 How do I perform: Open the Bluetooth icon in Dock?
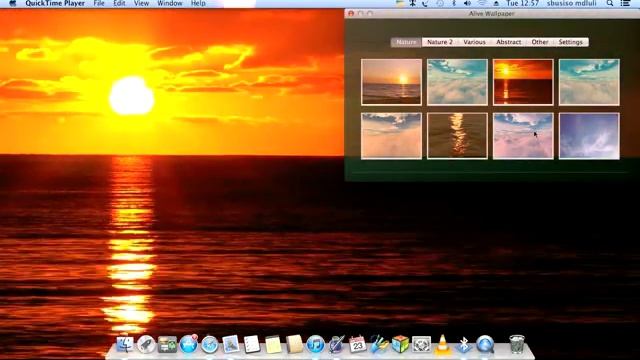(x=464, y=345)
